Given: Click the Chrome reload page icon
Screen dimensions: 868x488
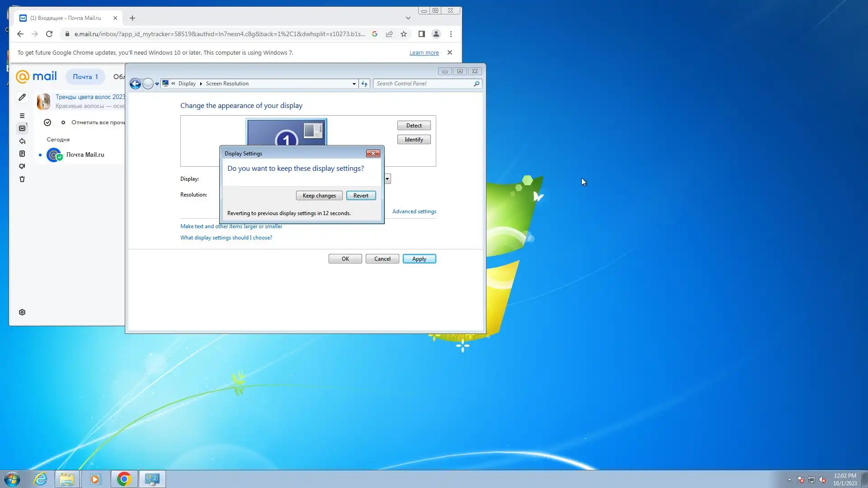Looking at the screenshot, I should (49, 34).
